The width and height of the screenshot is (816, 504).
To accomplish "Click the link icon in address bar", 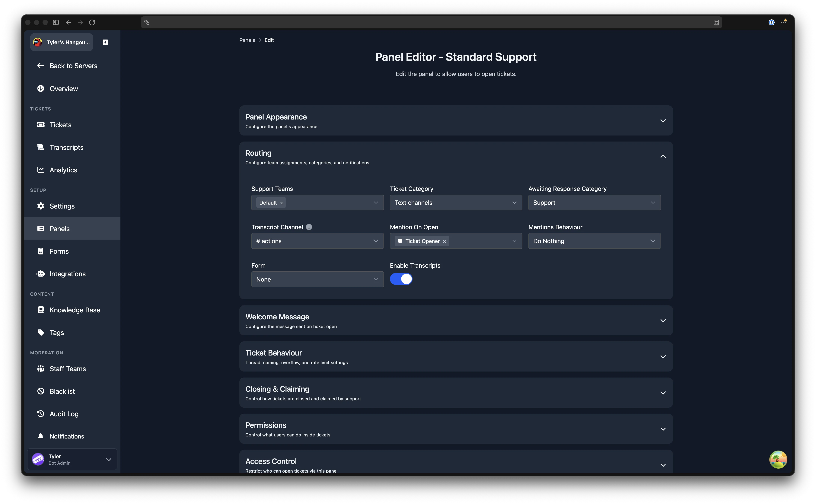I will pos(147,22).
